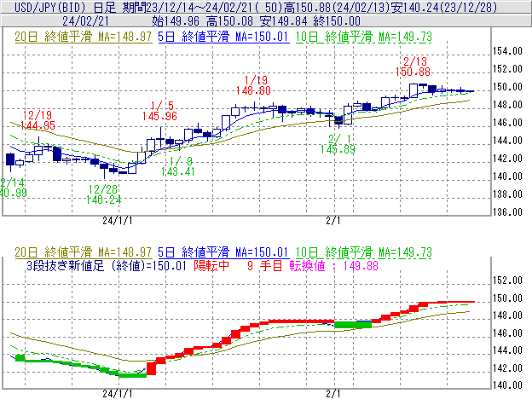Click 148.00 on the lower chart price axis
Screen dimensions: 532x405
point(507,315)
